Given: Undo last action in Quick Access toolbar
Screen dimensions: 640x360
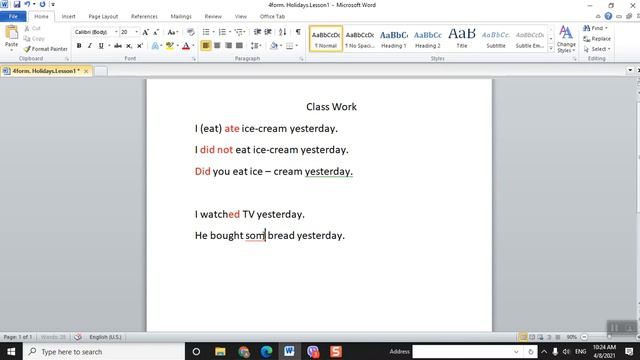Looking at the screenshot, I should tap(27, 4).
